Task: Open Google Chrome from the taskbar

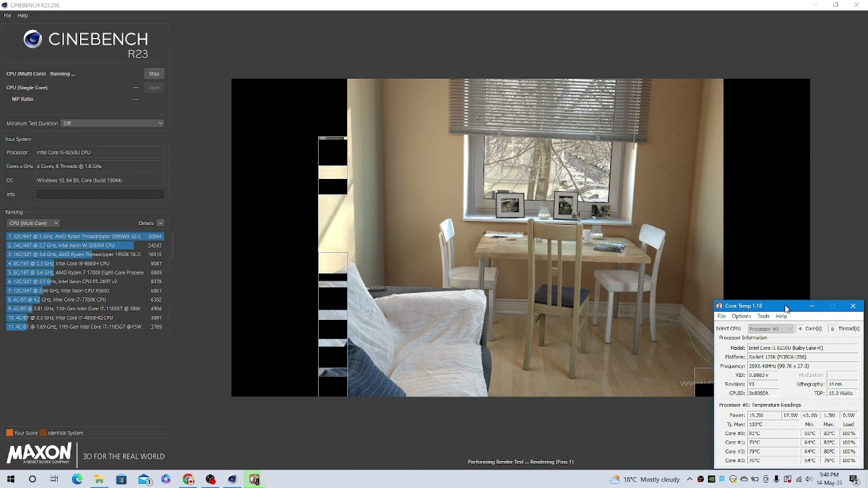Action: click(x=188, y=479)
